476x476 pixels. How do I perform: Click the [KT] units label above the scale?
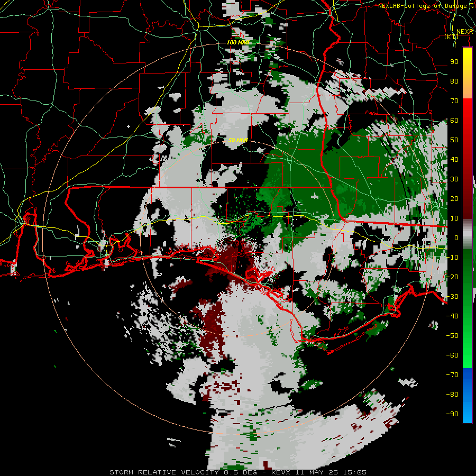[452, 36]
